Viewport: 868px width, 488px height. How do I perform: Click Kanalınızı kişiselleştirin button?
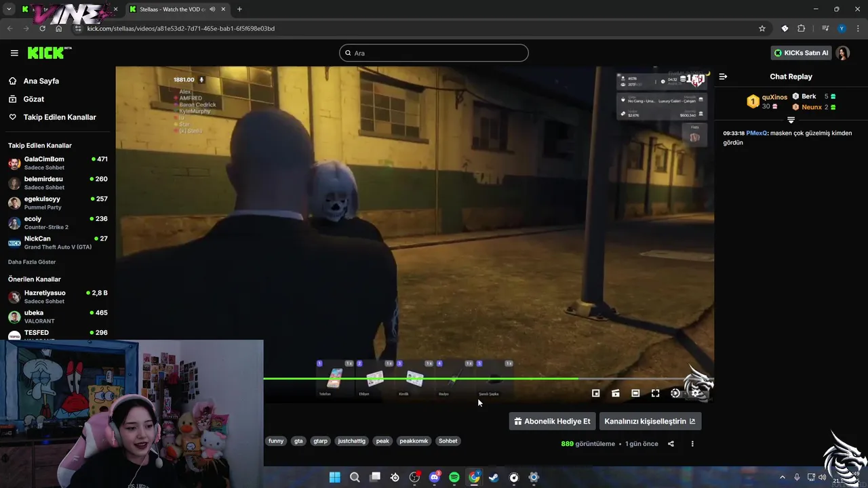tap(650, 421)
